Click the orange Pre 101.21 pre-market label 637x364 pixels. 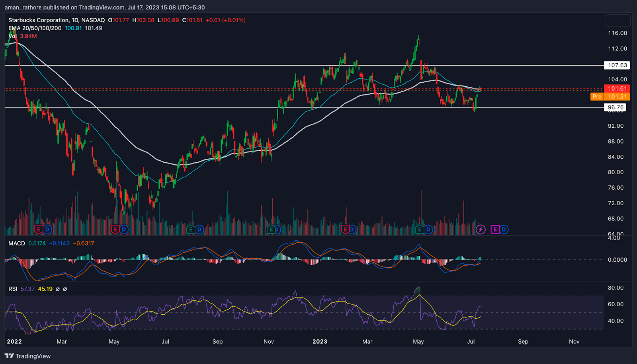(610, 97)
